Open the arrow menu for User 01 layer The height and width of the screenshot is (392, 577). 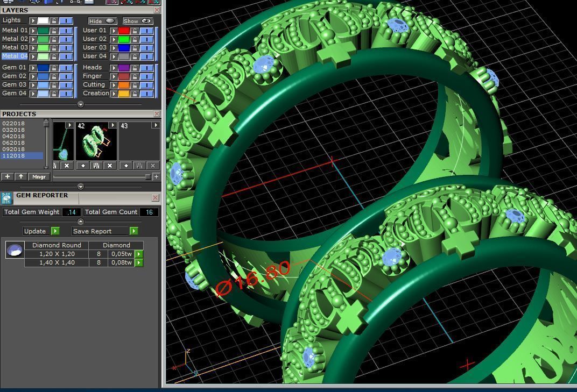click(x=114, y=31)
